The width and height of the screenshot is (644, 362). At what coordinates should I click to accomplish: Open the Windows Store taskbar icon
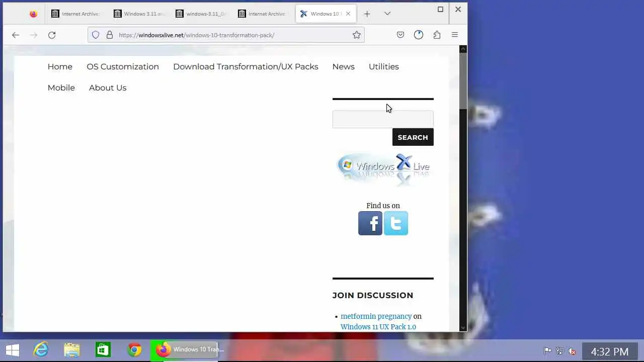pos(103,350)
